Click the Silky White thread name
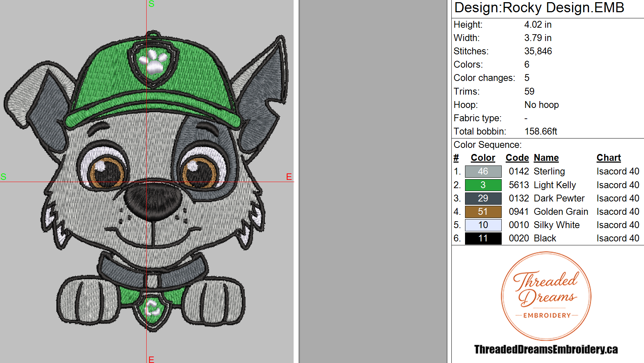 click(x=557, y=225)
